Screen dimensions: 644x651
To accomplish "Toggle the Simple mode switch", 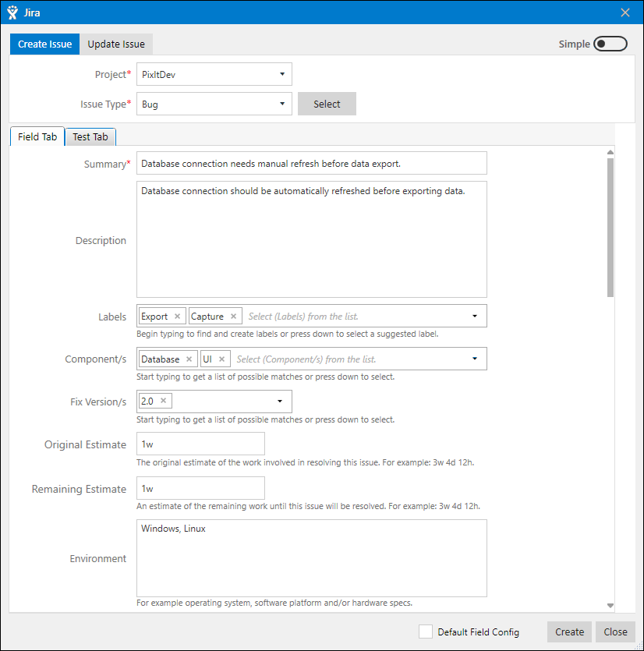I will tap(610, 44).
